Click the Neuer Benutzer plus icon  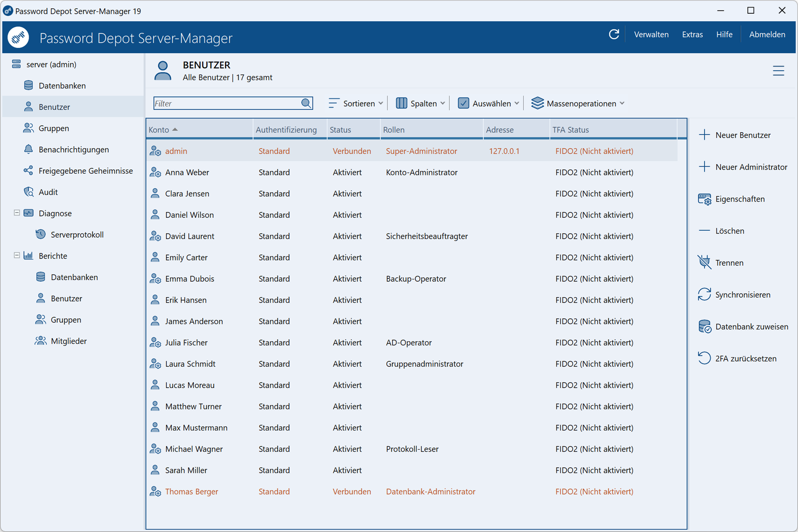coord(704,135)
